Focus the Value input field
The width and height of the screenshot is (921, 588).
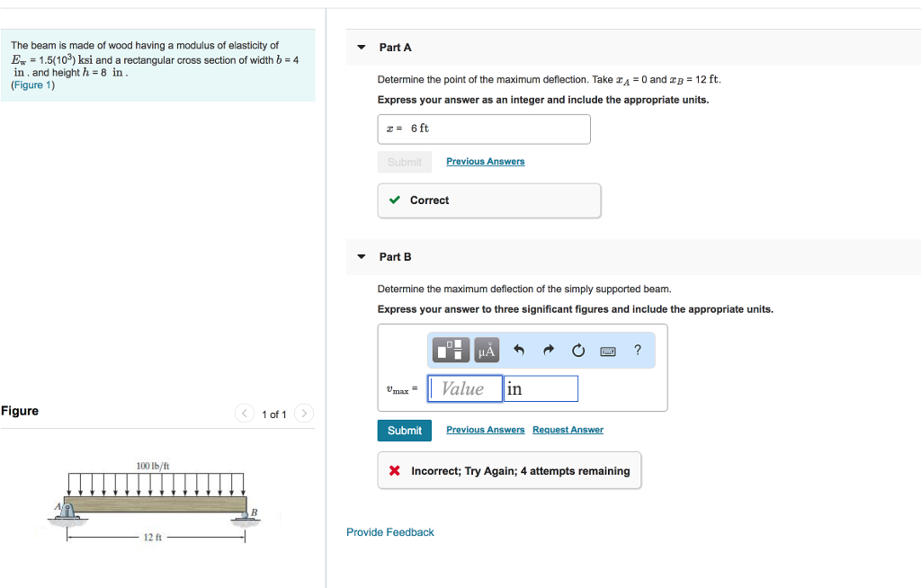click(465, 388)
